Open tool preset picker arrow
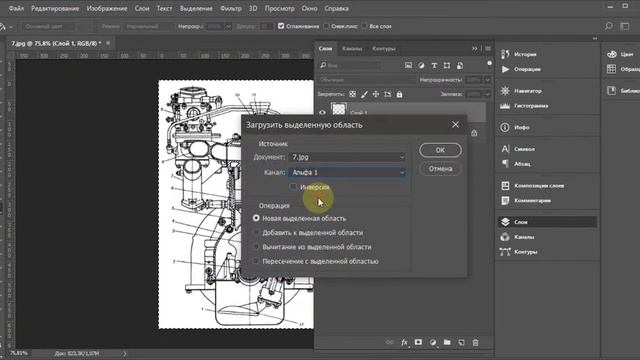This screenshot has width=640, height=360. pos(11,27)
